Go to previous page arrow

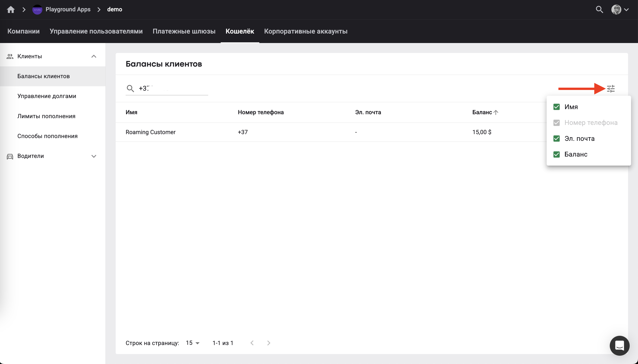pyautogui.click(x=252, y=343)
